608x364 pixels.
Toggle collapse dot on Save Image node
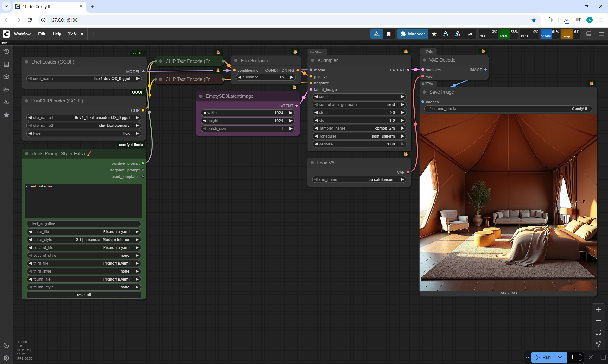424,92
